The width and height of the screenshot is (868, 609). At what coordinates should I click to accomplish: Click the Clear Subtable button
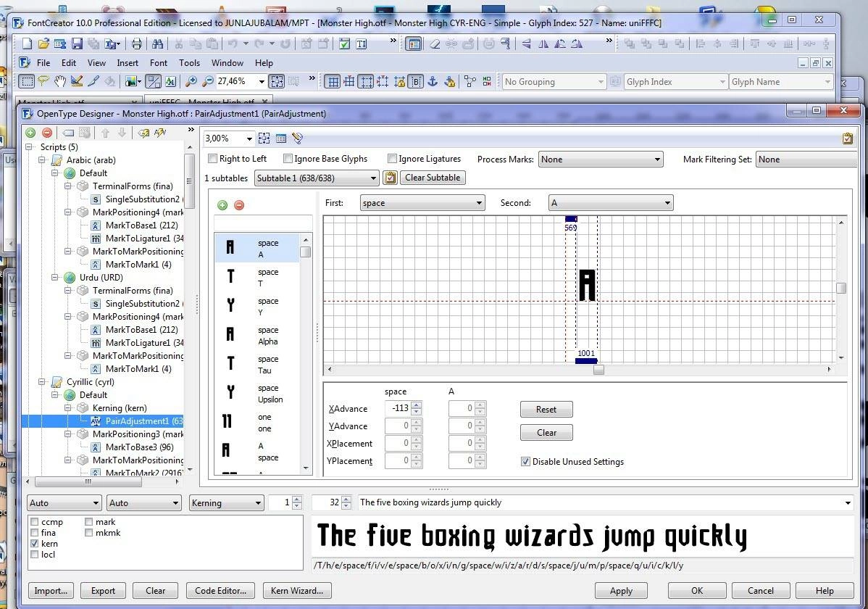(x=433, y=178)
